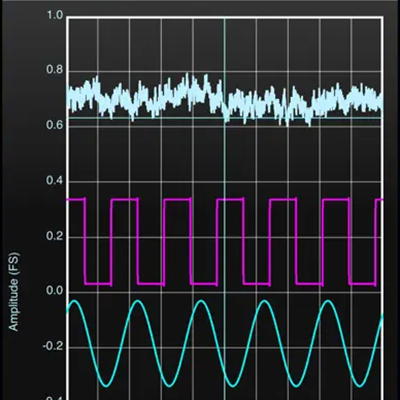Click the white noise waveform trace
The image size is (400, 400).
click(x=225, y=99)
